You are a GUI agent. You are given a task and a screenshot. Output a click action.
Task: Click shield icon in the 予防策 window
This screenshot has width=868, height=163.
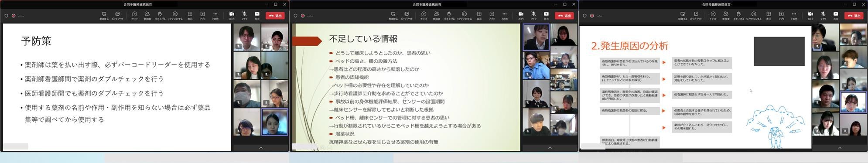click(6, 16)
